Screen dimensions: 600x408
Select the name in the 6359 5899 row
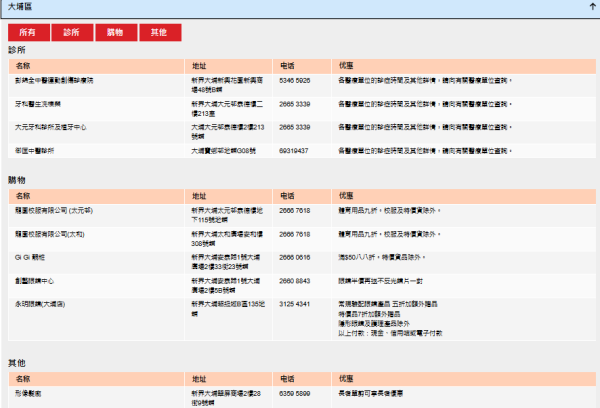tap(28, 393)
